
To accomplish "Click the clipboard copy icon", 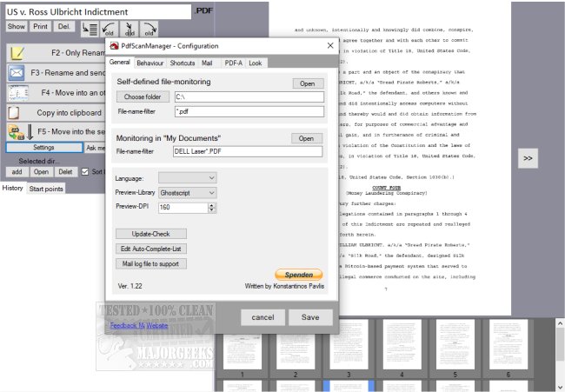I will tap(14, 113).
